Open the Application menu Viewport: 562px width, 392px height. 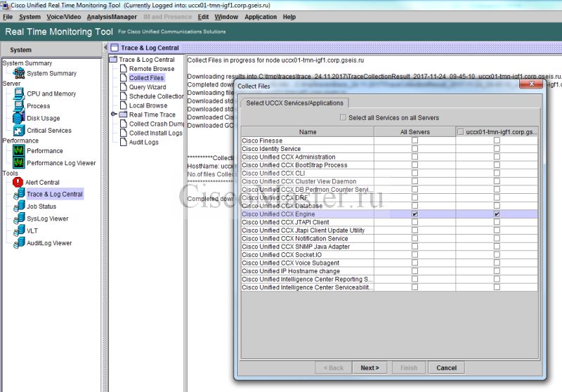pyautogui.click(x=261, y=17)
